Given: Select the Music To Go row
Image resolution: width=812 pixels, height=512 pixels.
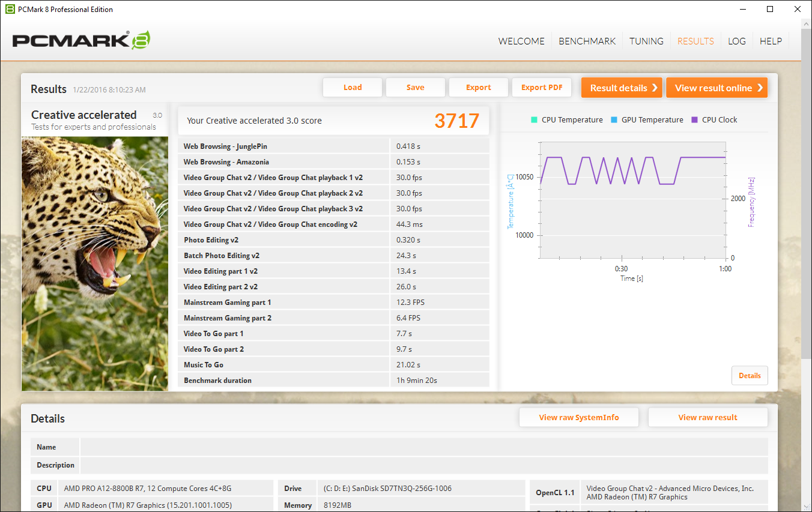Looking at the screenshot, I should point(334,364).
